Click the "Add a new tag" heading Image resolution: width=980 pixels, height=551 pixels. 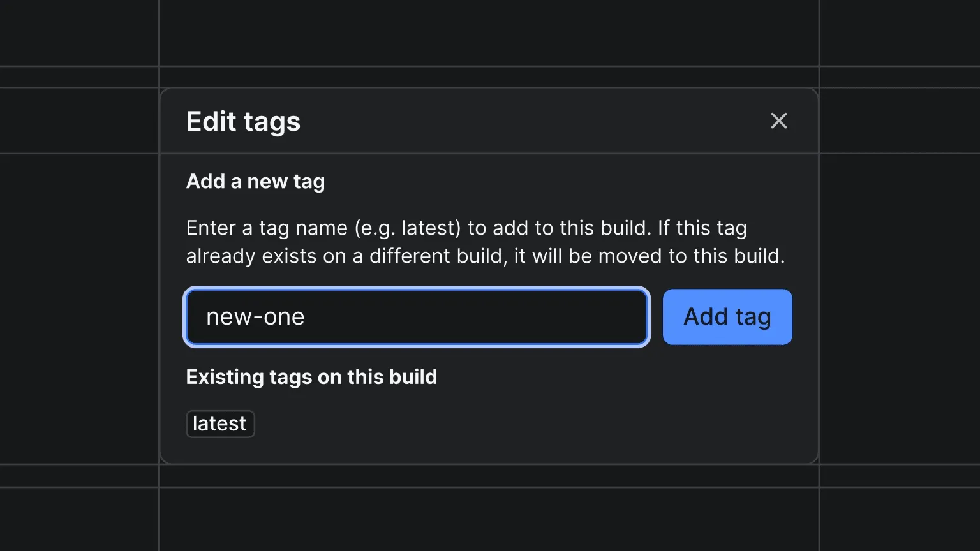point(255,182)
